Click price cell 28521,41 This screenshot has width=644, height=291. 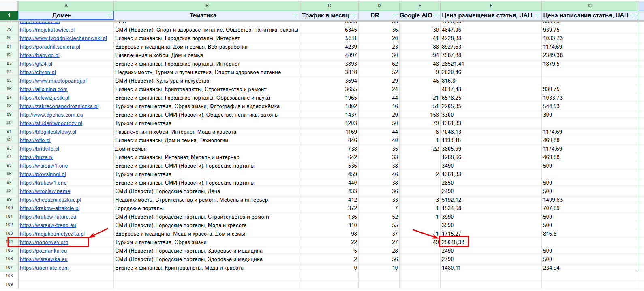pyautogui.click(x=491, y=64)
